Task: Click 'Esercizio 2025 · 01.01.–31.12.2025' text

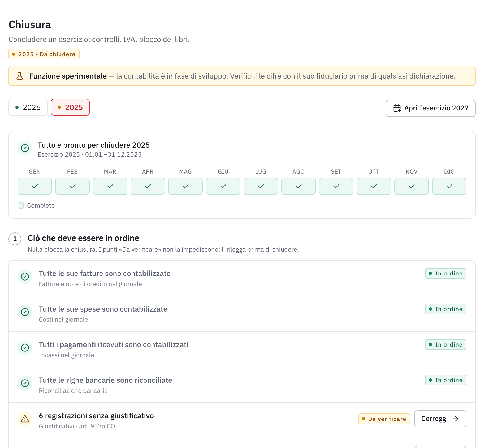Action: click(x=90, y=154)
